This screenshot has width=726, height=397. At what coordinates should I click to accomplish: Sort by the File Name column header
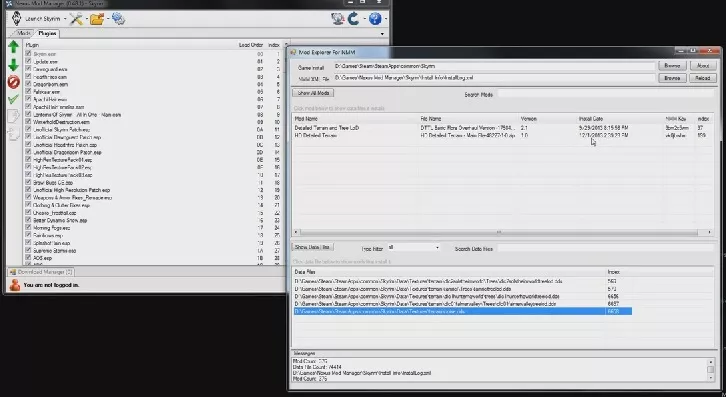[469, 119]
